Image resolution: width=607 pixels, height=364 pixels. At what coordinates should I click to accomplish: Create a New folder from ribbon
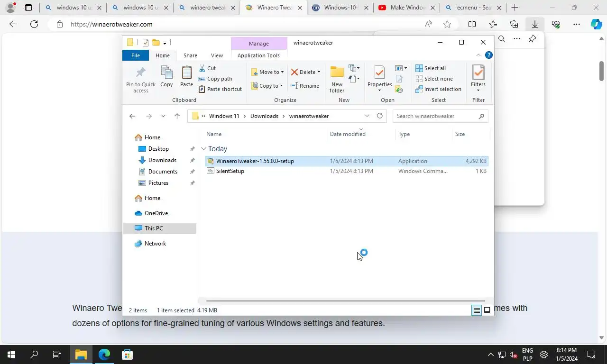(337, 80)
